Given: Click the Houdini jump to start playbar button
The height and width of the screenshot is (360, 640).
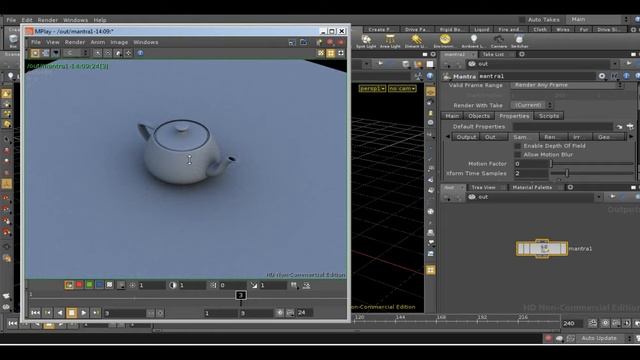Looking at the screenshot, I should 13,324.
